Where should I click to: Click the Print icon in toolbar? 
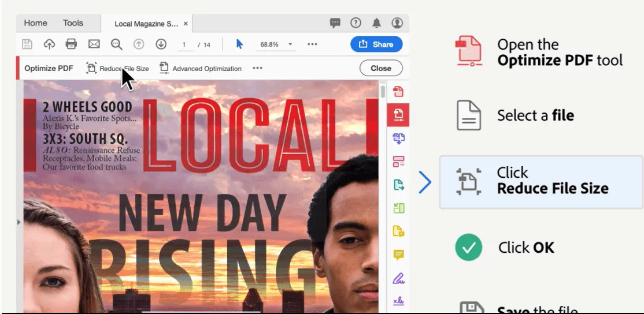click(71, 44)
